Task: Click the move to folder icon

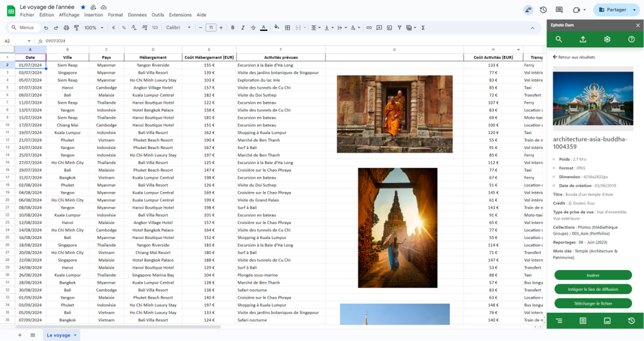Action: click(93, 7)
